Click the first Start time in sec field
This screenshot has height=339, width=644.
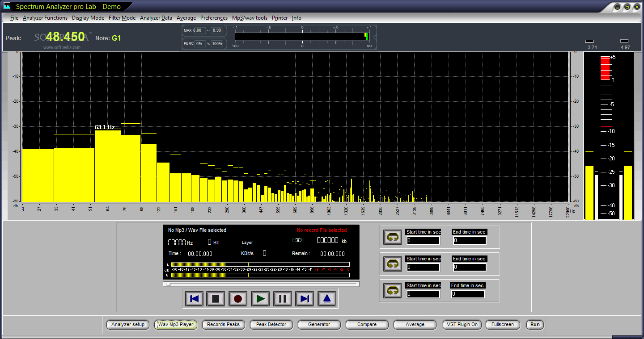pyautogui.click(x=423, y=240)
